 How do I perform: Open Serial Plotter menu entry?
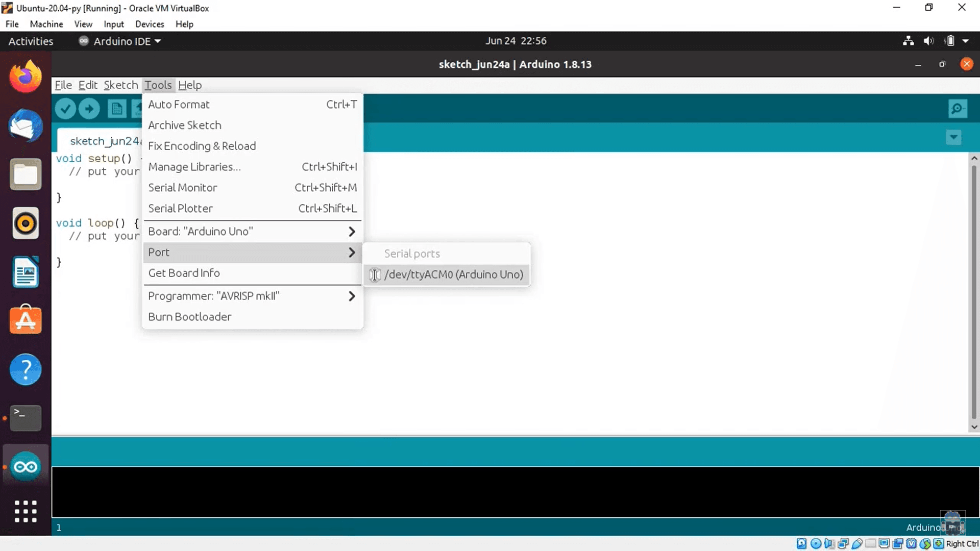click(x=253, y=209)
